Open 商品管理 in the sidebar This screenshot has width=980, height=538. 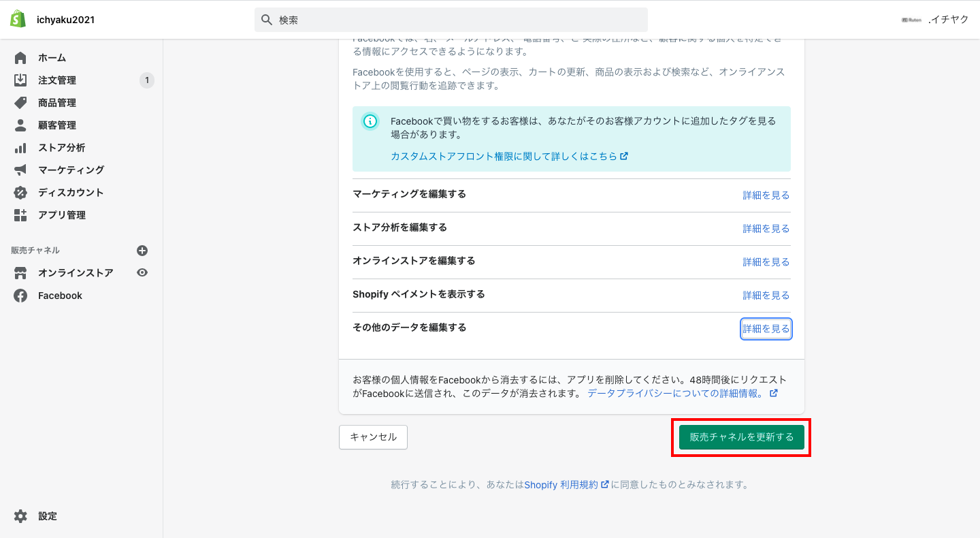pyautogui.click(x=57, y=103)
